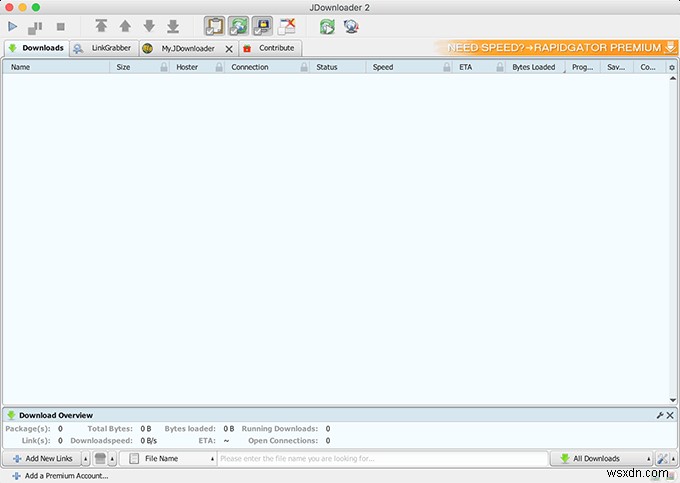Screen dimensions: 680x483
Task: Start all downloads with the play icon
Action: coord(13,27)
